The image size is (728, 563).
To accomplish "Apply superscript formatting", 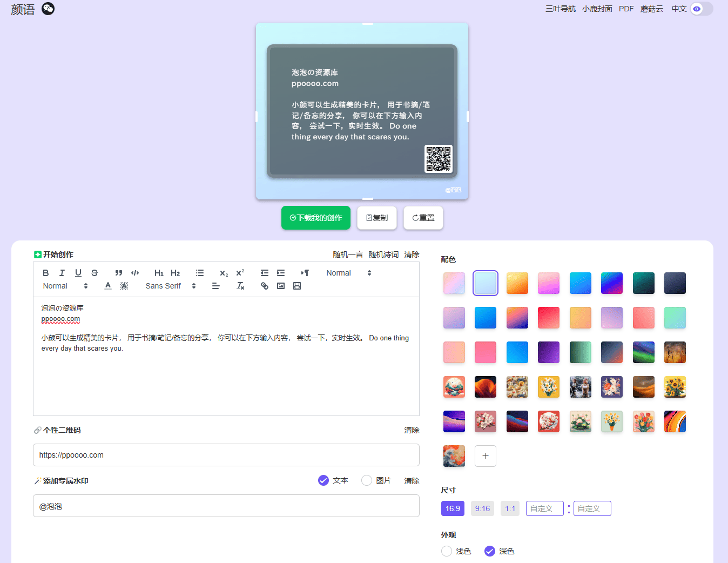I will [240, 273].
